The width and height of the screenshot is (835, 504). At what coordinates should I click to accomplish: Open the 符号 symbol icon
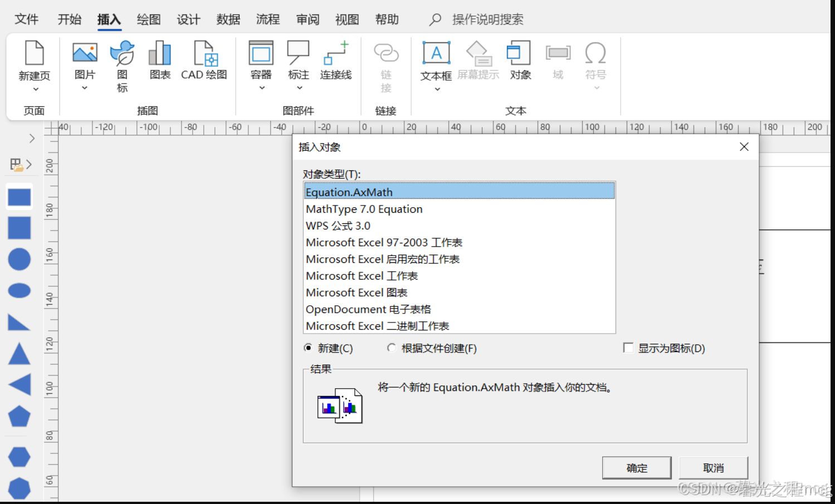pos(595,53)
